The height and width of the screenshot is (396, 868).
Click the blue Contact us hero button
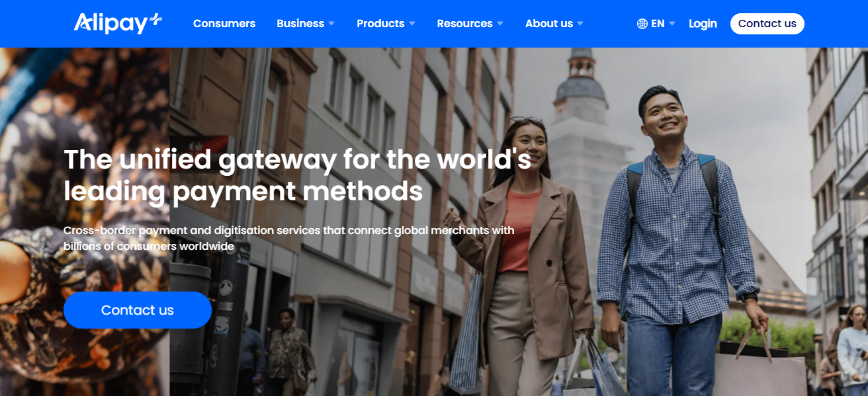pos(138,310)
